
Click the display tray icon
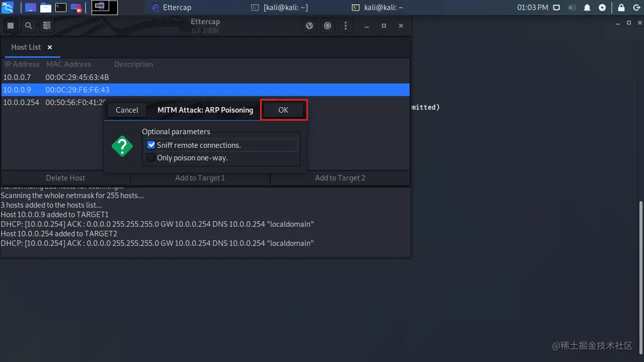[x=556, y=8]
